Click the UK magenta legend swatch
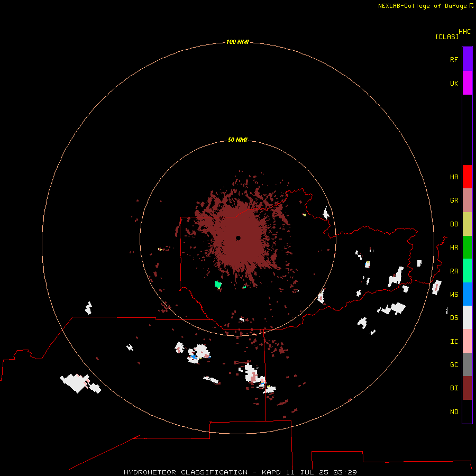Screen dimensions: 476x476 (x=467, y=83)
